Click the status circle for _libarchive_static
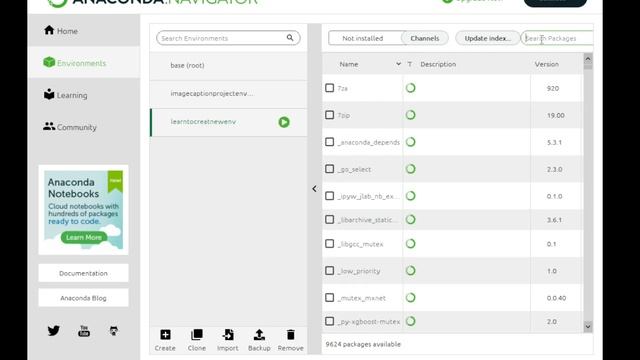This screenshot has width=640, height=360. coord(411,220)
